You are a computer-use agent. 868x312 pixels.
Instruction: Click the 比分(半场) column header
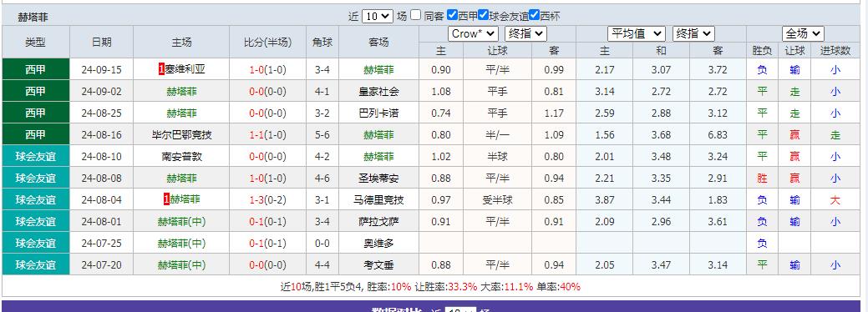pyautogui.click(x=267, y=42)
